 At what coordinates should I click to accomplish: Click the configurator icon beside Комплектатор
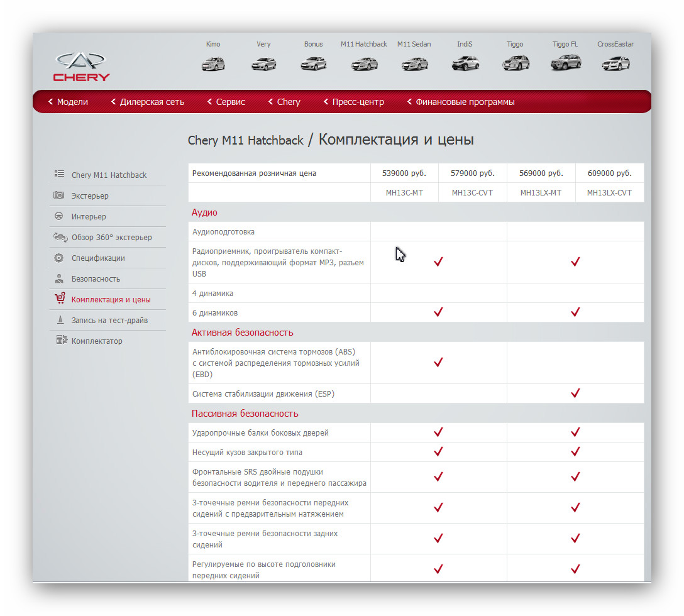[62, 339]
